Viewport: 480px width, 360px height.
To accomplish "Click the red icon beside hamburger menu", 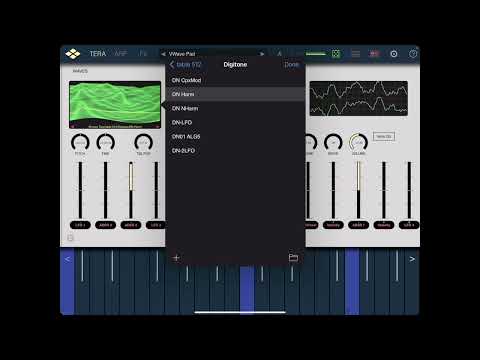I will 374,54.
